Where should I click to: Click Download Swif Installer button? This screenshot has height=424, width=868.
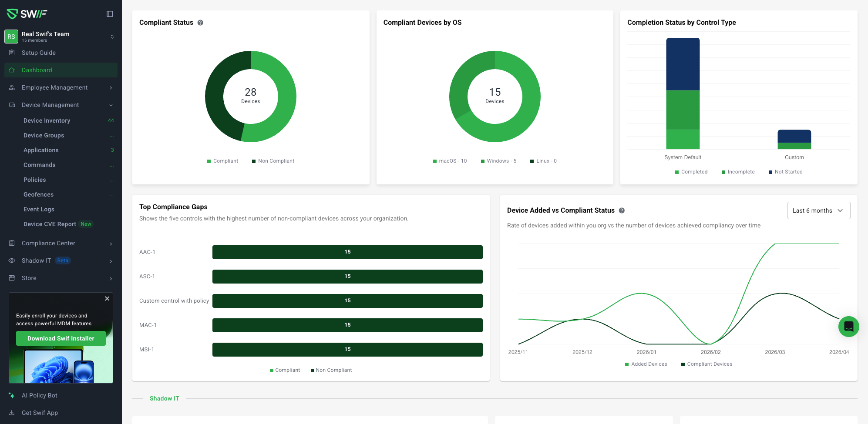click(x=61, y=338)
